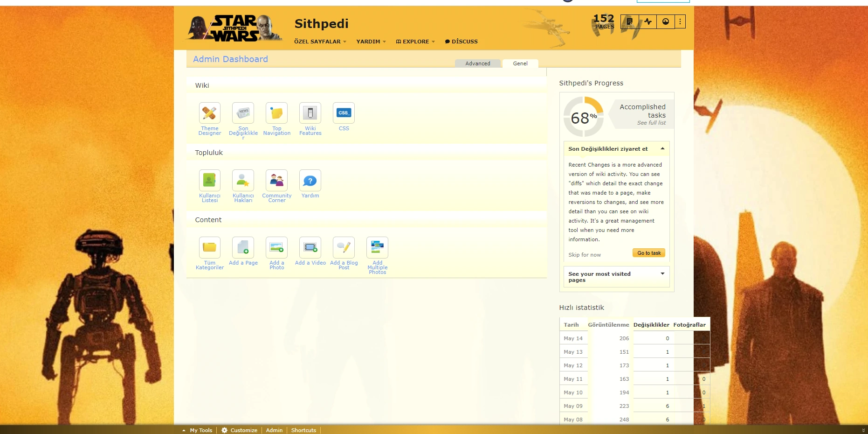Screen dimensions: 868x434
Task: Click the Tarih column header
Action: pos(571,325)
